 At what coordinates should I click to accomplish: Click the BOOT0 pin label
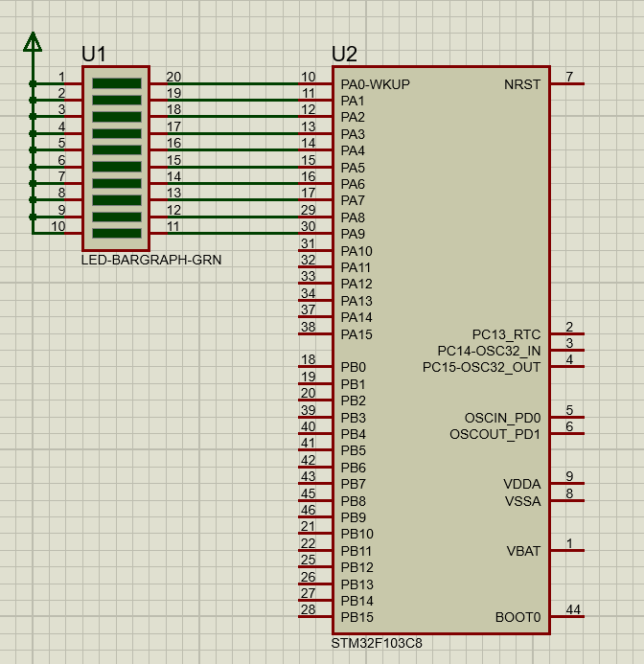[518, 617]
